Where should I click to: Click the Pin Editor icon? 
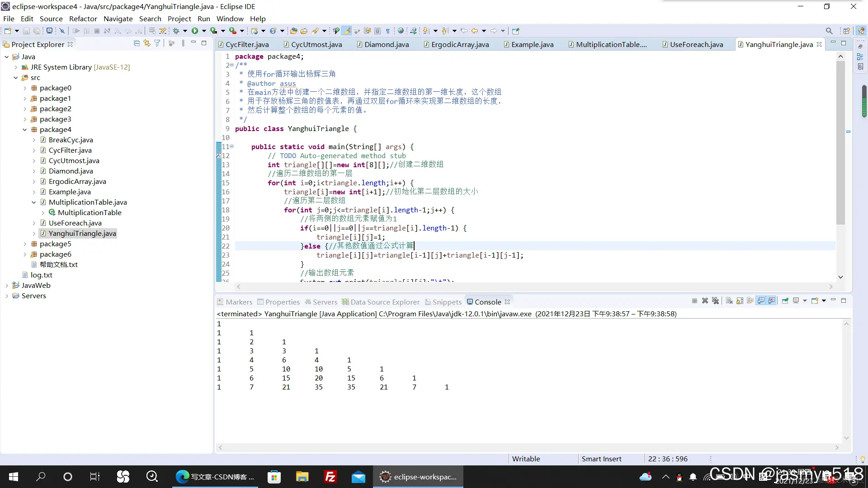tap(516, 31)
